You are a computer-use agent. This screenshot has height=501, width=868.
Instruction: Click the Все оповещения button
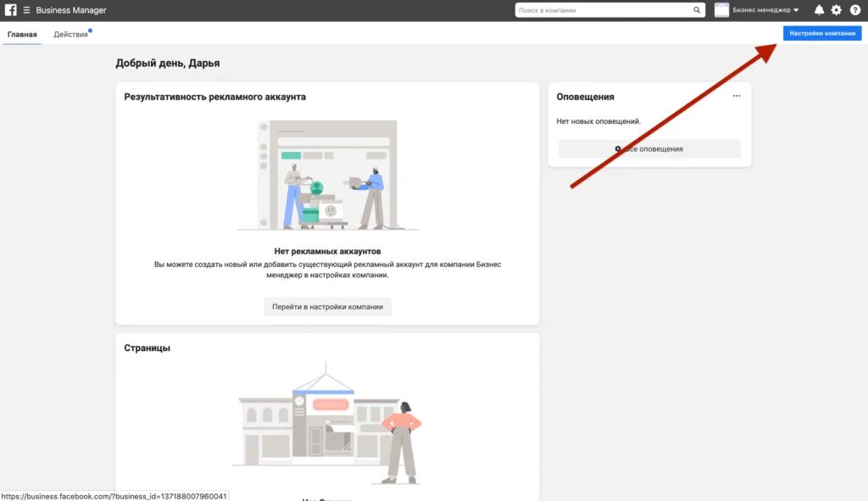(649, 149)
